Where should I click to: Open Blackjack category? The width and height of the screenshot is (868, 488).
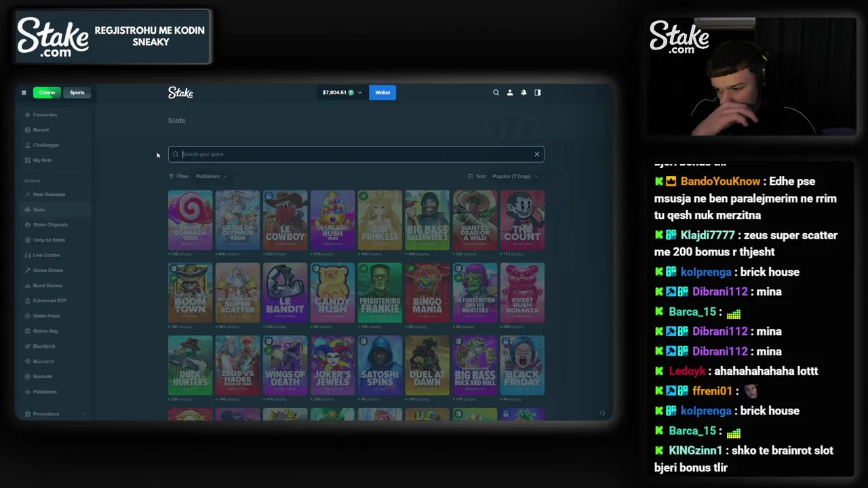[40, 346]
